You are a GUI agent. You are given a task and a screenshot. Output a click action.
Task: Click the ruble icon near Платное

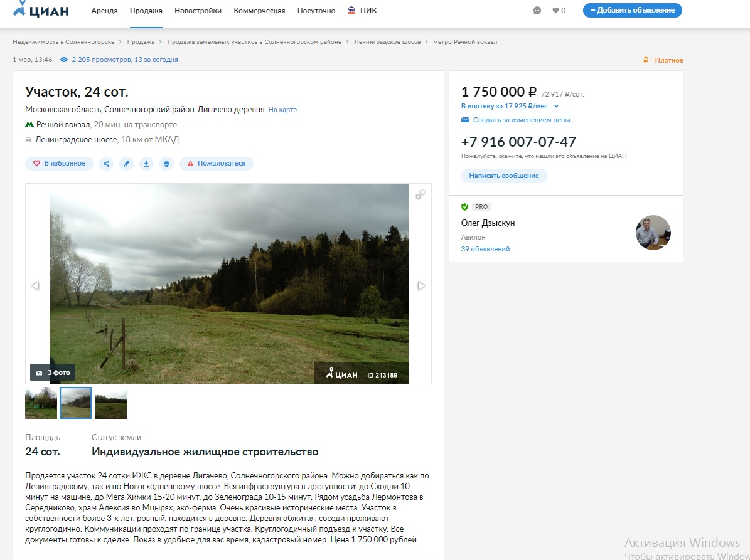tap(646, 60)
